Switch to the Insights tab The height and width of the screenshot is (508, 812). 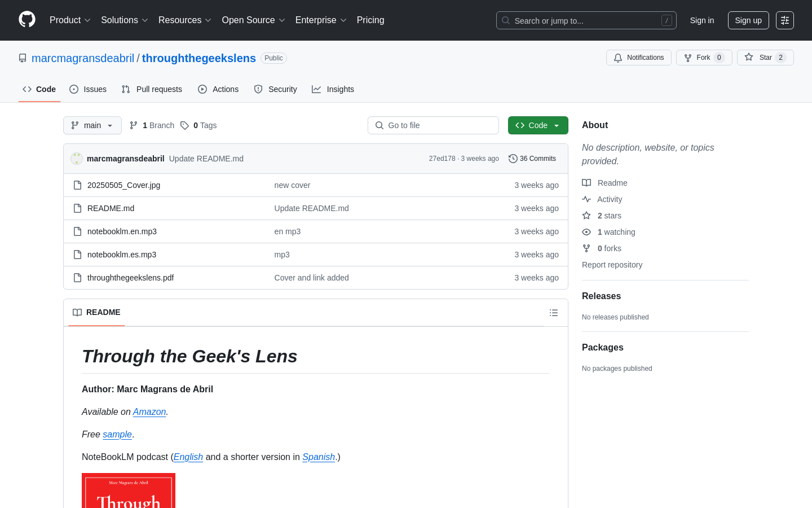333,89
